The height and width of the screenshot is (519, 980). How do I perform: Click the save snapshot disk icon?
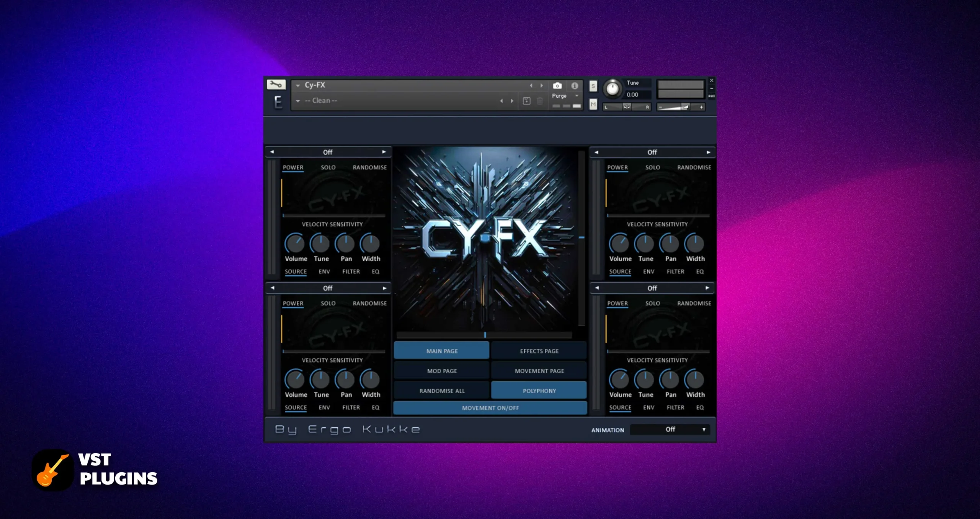pyautogui.click(x=527, y=101)
